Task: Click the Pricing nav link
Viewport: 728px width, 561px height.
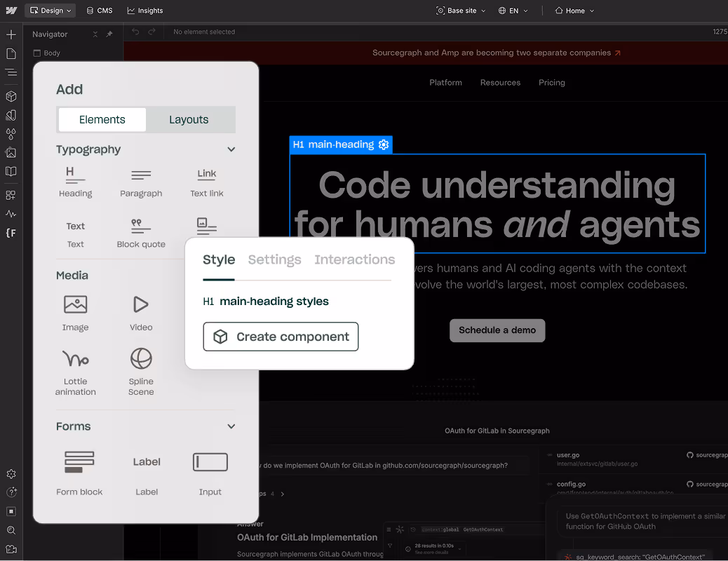Action: click(551, 82)
